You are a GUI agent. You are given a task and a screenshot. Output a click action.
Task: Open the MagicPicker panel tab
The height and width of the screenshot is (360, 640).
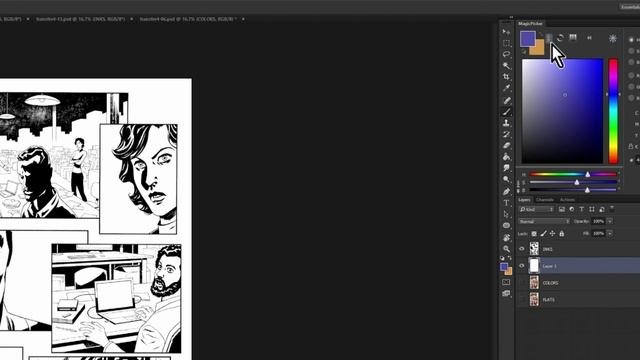530,24
